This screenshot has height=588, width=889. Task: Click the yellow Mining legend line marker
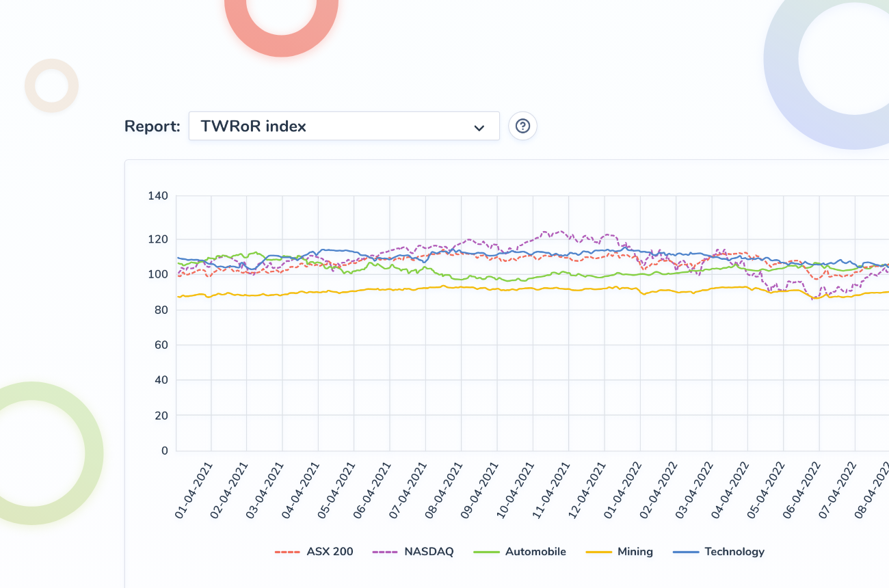[599, 552]
